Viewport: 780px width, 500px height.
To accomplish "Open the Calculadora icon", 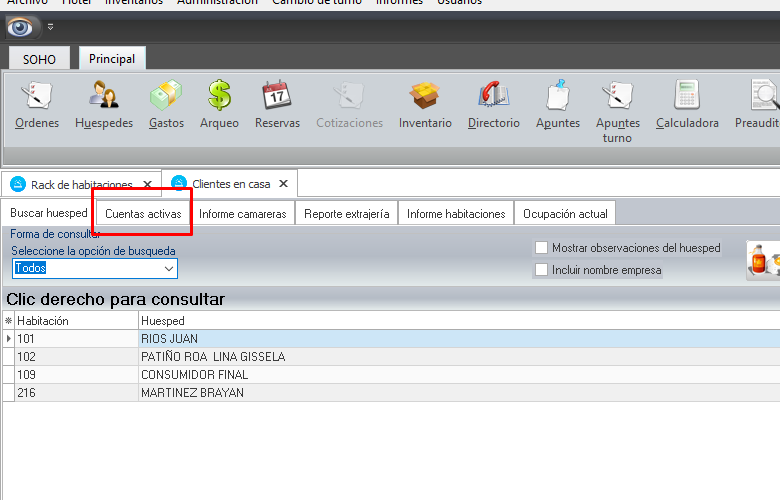I will click(687, 98).
